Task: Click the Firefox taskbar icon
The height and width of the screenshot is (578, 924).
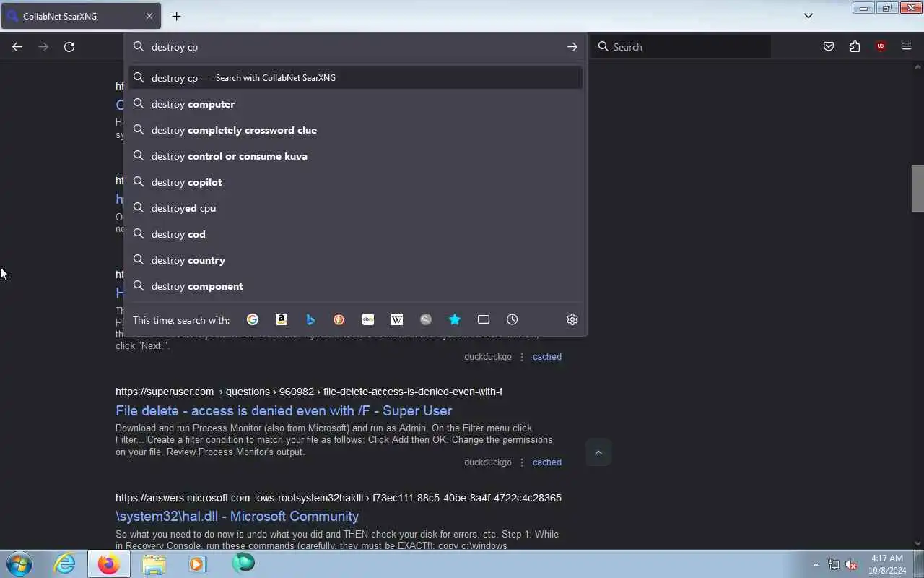Action: (x=109, y=564)
